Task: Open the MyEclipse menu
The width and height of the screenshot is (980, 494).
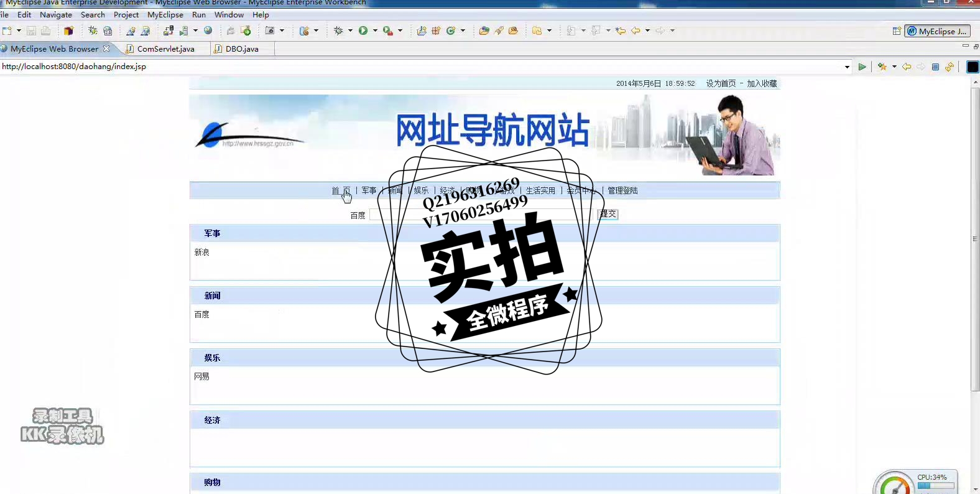Action: pos(165,14)
